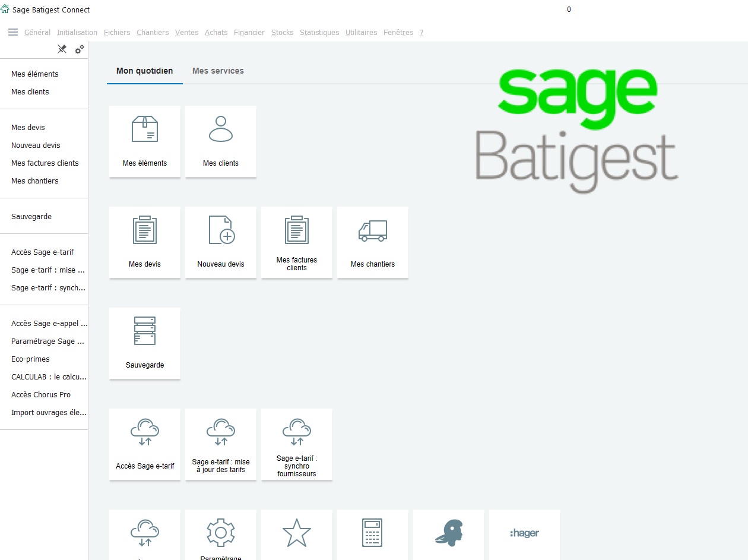
Task: Select sidebar Sage e-tarif : synch... entry
Action: (x=49, y=288)
